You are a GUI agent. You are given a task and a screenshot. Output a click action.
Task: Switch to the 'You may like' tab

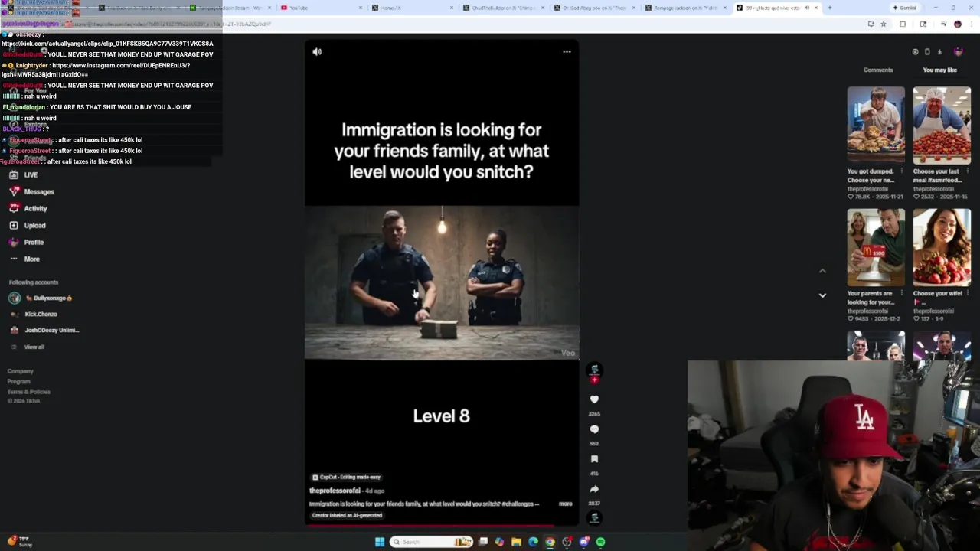pos(940,70)
